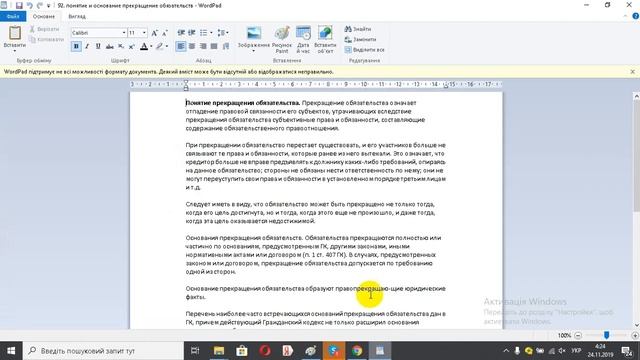Click the scroll down arrow of the document
Image resolution: width=640 pixels, height=360 pixels.
(x=636, y=325)
